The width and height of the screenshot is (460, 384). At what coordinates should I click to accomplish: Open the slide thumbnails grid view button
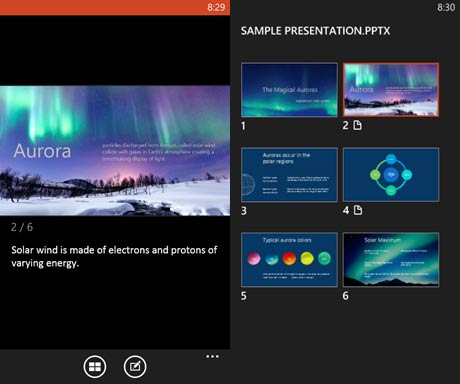pyautogui.click(x=95, y=367)
